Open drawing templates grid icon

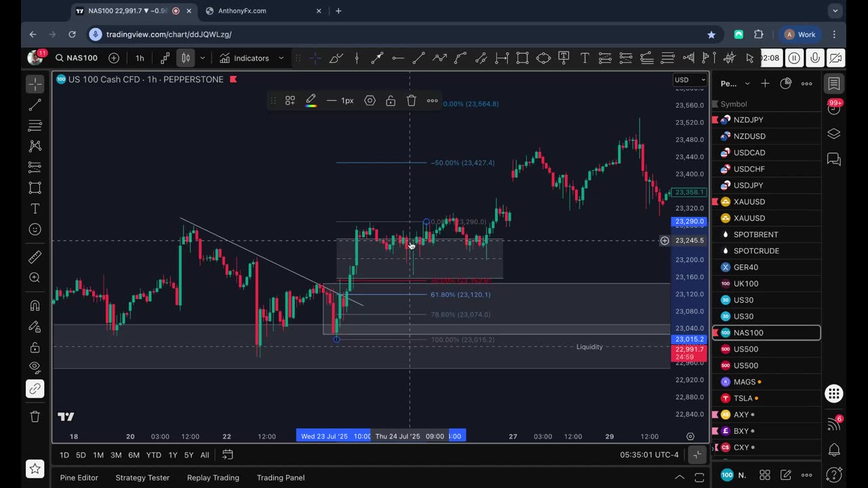[x=290, y=100]
